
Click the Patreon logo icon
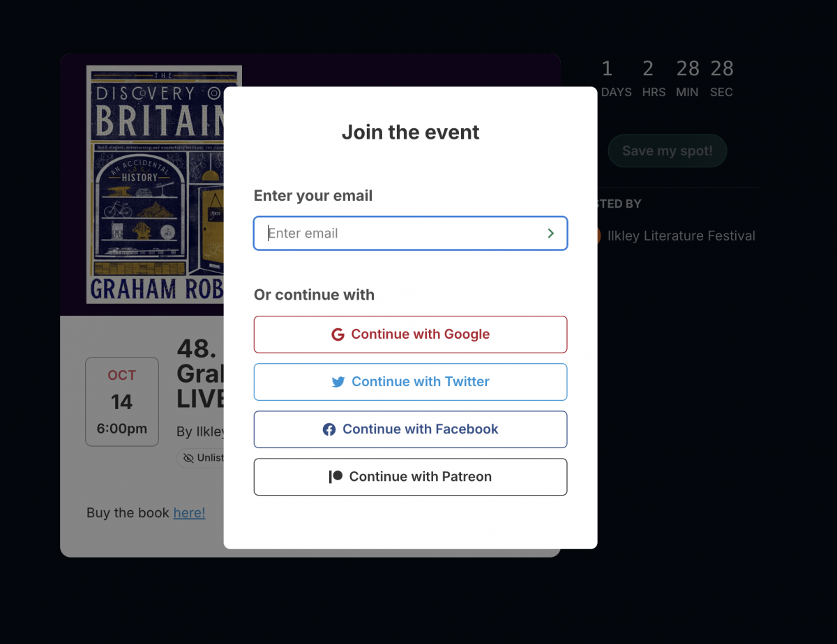click(335, 477)
